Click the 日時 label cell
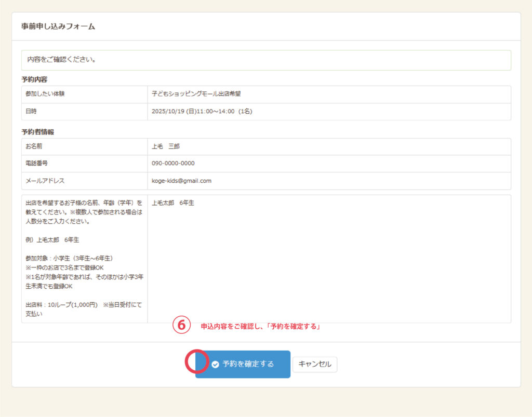The image size is (532, 417). 85,112
